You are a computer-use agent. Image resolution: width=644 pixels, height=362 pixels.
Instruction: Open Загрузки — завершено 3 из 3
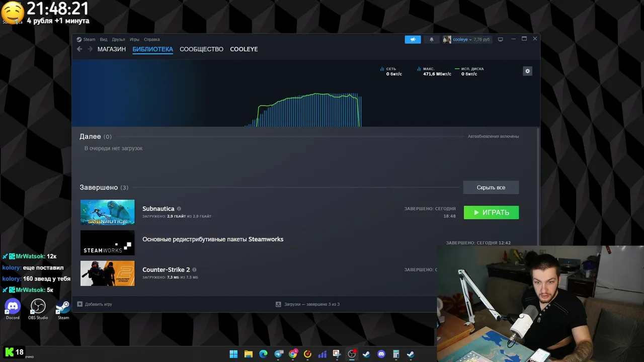coord(312,304)
